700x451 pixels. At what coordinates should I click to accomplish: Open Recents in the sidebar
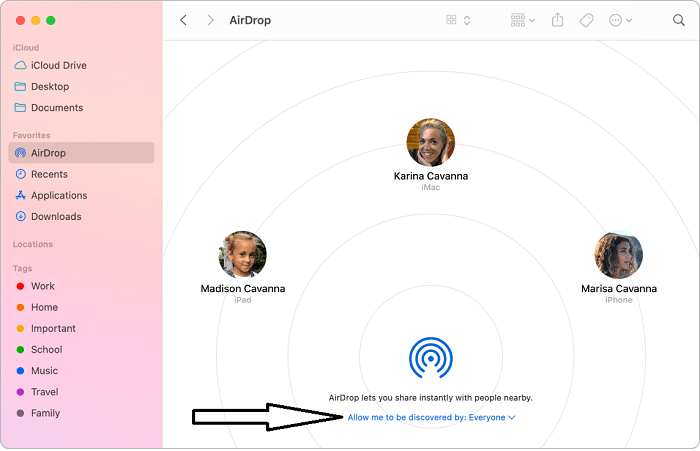81,174
